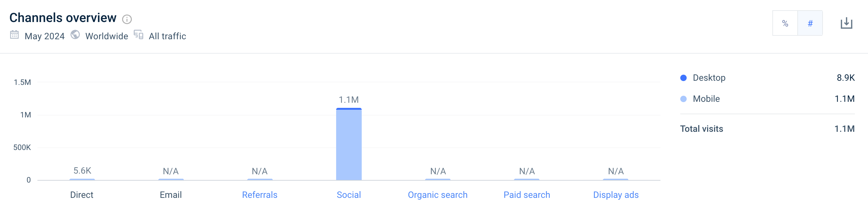This screenshot has width=868, height=217.
Task: Open the Display ads channel link
Action: coord(616,195)
